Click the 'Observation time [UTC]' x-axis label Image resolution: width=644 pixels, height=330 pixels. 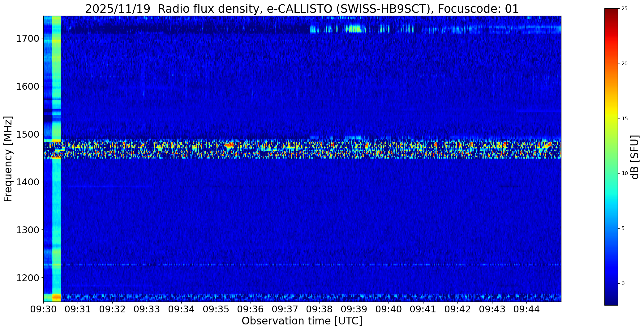(302, 321)
